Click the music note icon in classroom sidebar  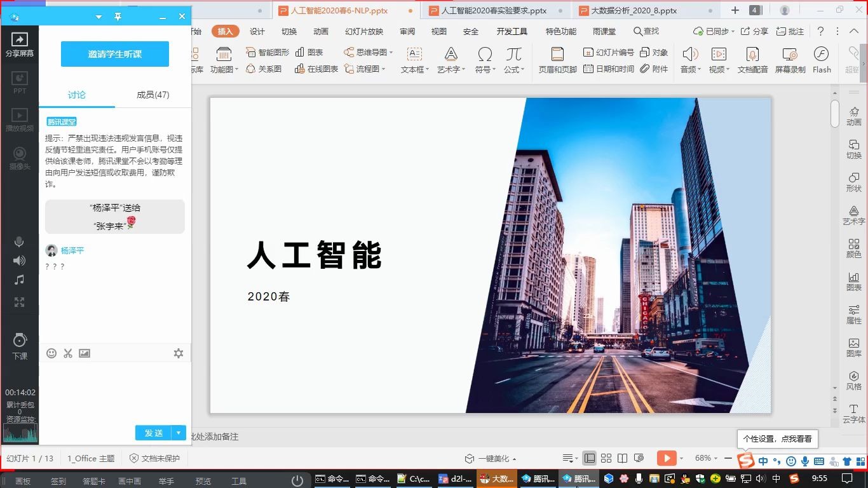coord(20,280)
